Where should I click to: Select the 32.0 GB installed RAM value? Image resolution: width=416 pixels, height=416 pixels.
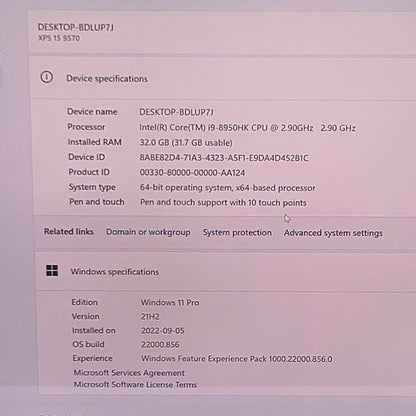click(186, 143)
